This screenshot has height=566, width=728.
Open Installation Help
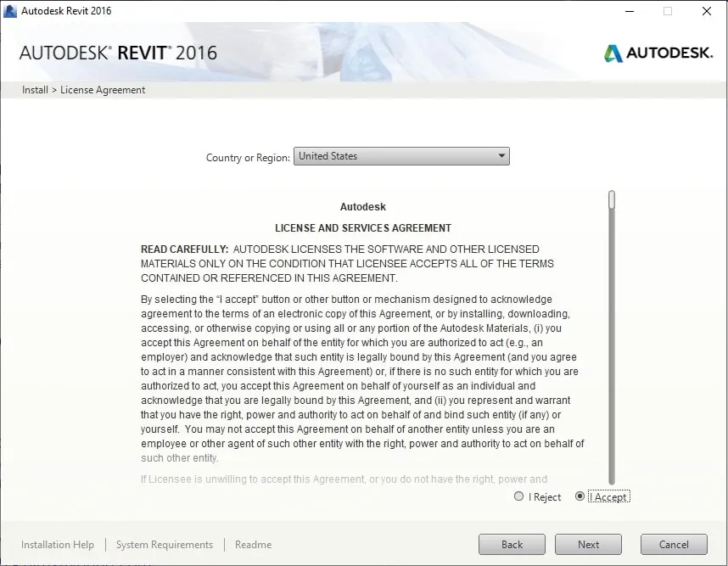(x=57, y=544)
